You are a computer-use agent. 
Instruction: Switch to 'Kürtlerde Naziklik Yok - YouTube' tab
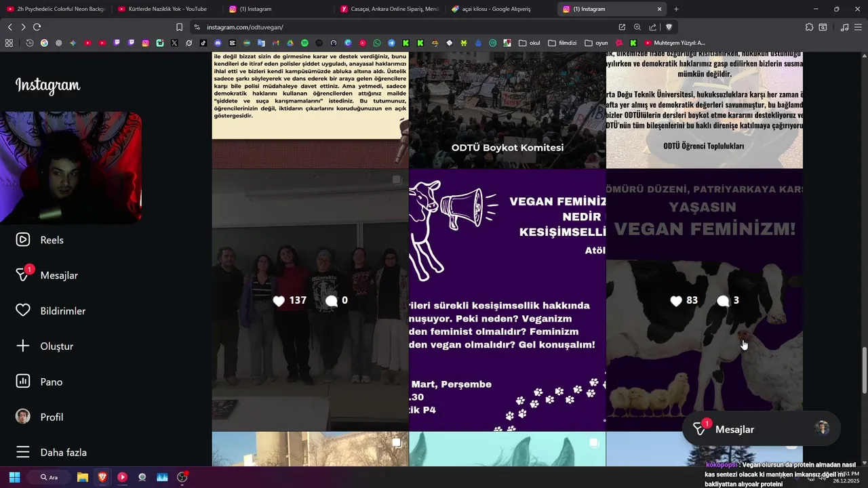(167, 9)
